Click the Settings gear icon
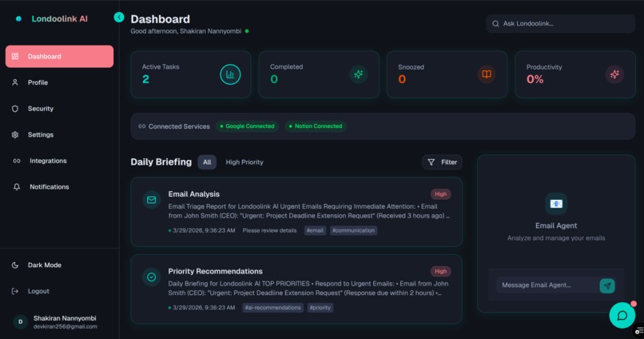The width and height of the screenshot is (644, 339). (15, 135)
